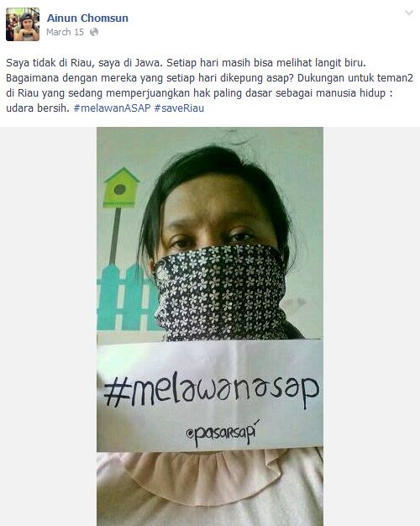Click the post text starting 'Saya tidak di Riau'
The image size is (420, 526).
point(210,85)
